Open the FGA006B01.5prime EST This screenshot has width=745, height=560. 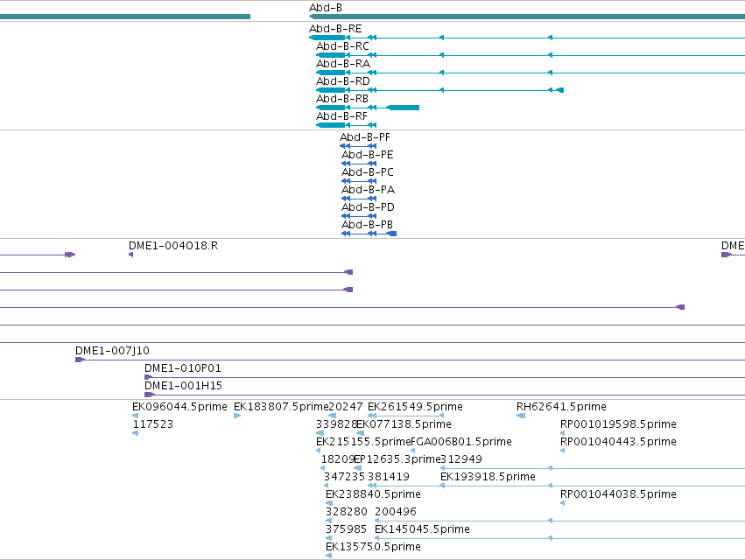(461, 442)
